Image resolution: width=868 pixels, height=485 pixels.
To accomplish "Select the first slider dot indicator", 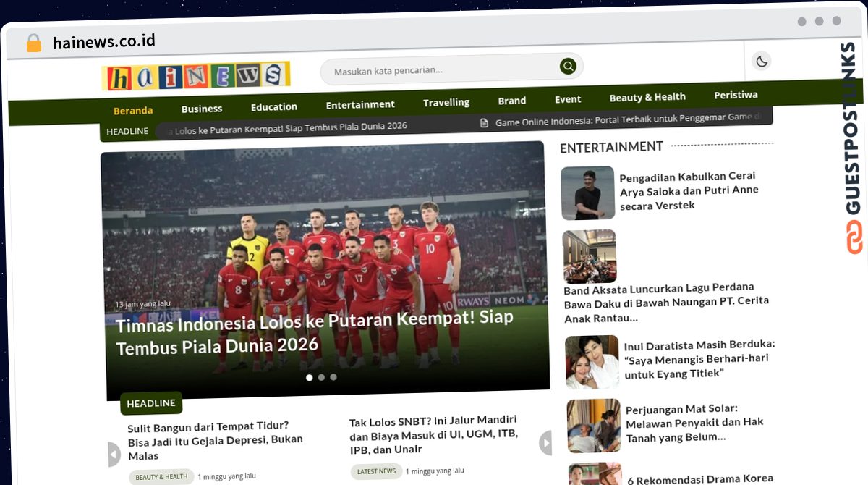I will [x=310, y=377].
